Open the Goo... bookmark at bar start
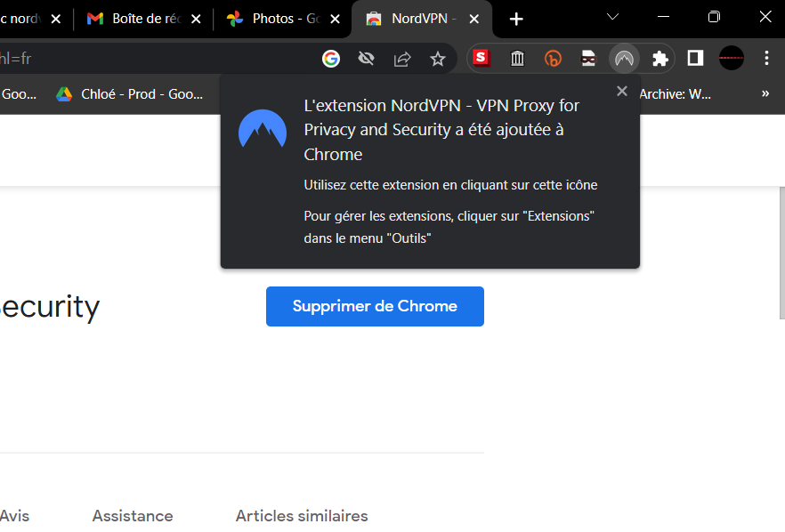This screenshot has height=532, width=785. pos(19,94)
